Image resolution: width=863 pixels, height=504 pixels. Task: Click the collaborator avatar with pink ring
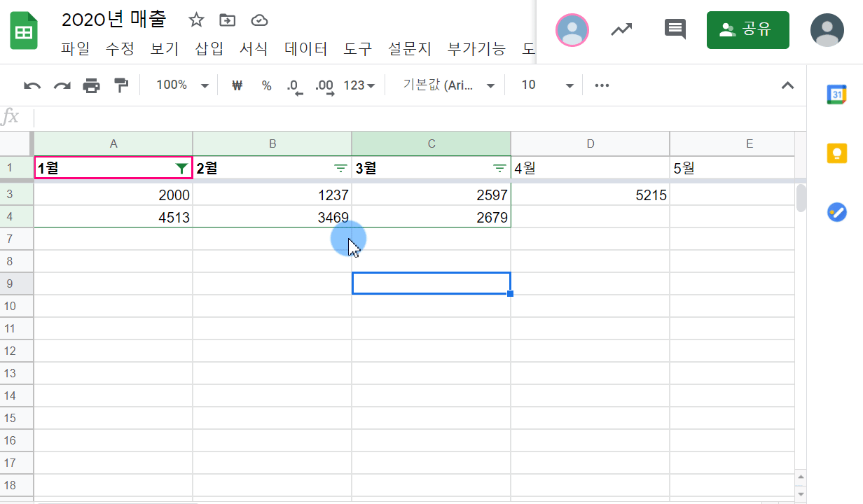(x=572, y=29)
